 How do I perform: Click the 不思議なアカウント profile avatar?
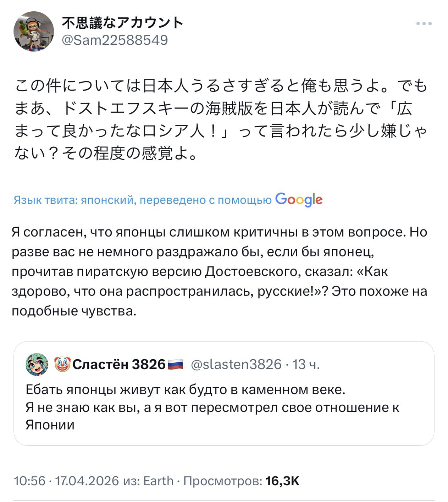click(34, 31)
